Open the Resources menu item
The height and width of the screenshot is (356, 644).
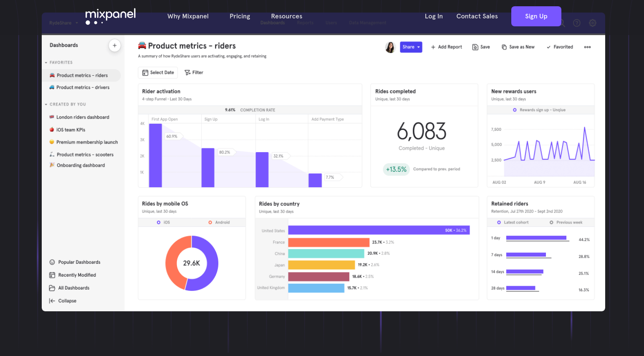tap(286, 16)
